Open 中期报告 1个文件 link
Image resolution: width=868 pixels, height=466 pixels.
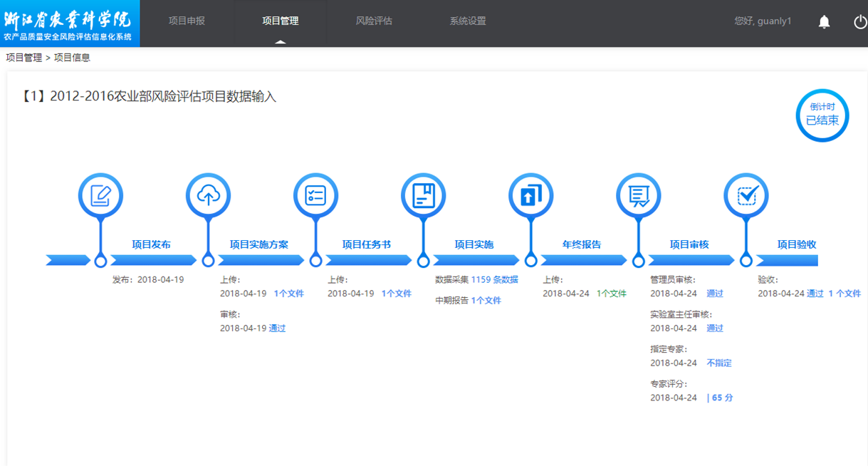coord(486,301)
